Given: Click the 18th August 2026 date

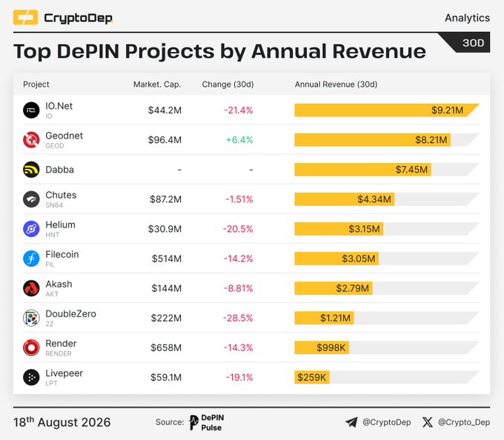Looking at the screenshot, I should 62,421.
